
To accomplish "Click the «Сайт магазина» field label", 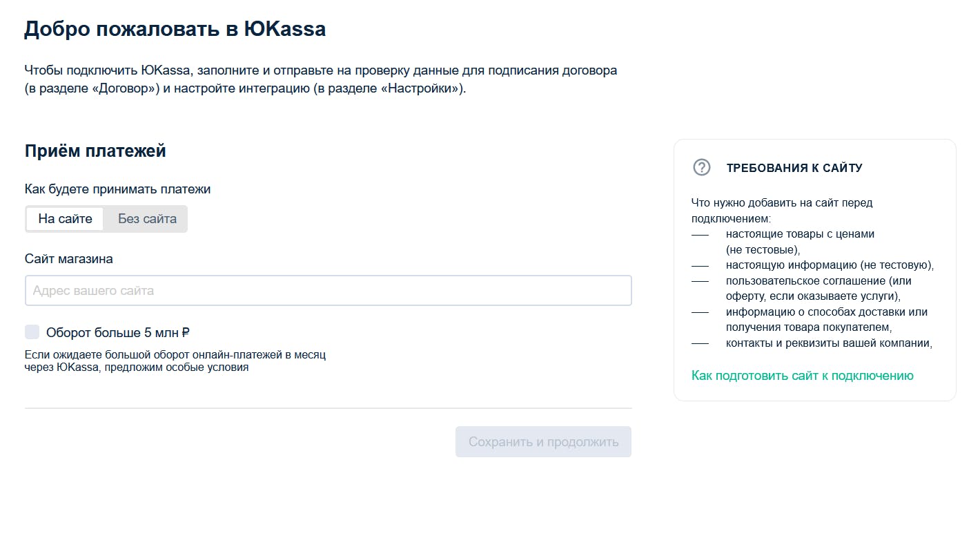I will tap(69, 259).
